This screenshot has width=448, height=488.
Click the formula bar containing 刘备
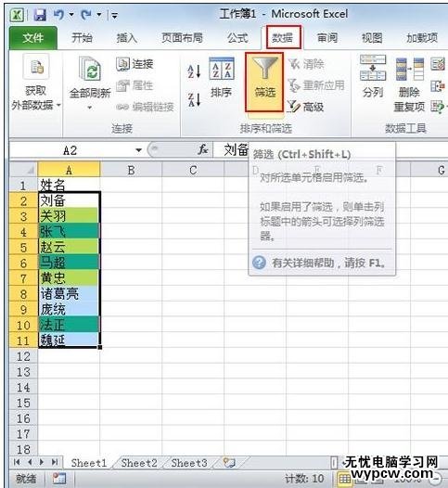(236, 150)
